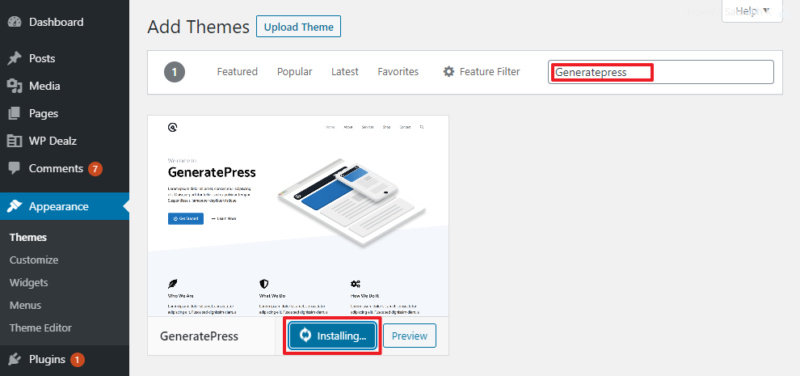Image resolution: width=800 pixels, height=376 pixels.
Task: Click the Comments speech bubble icon
Action: click(x=14, y=168)
